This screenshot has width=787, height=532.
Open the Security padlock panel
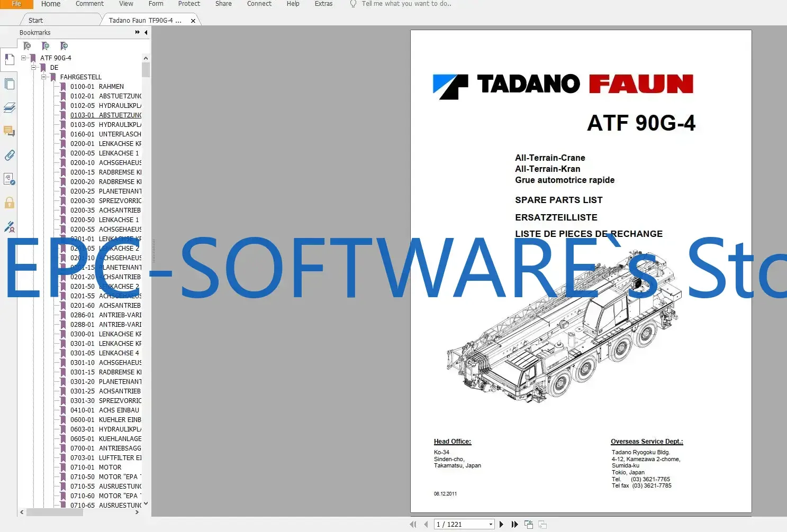tap(9, 203)
